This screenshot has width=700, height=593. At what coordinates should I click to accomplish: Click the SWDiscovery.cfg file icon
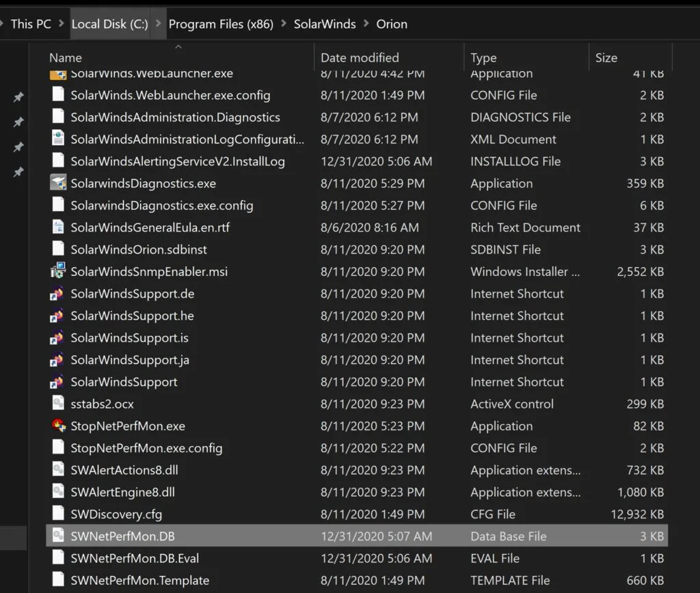pos(58,513)
